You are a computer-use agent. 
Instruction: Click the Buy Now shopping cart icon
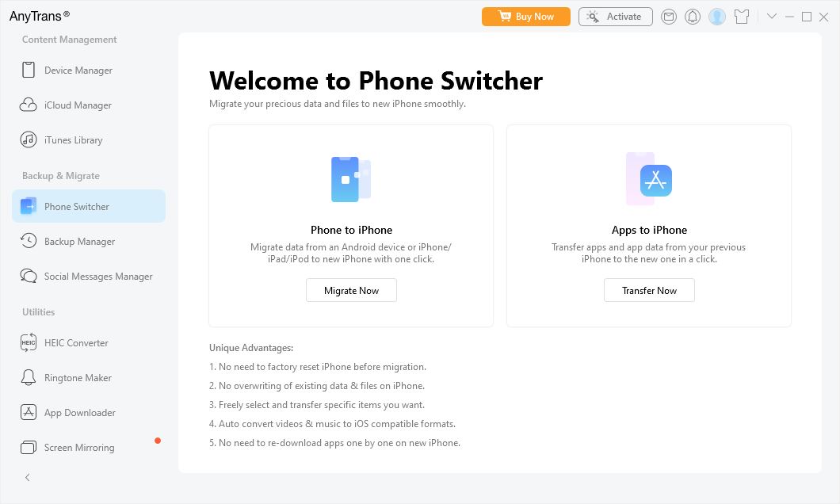[x=504, y=16]
